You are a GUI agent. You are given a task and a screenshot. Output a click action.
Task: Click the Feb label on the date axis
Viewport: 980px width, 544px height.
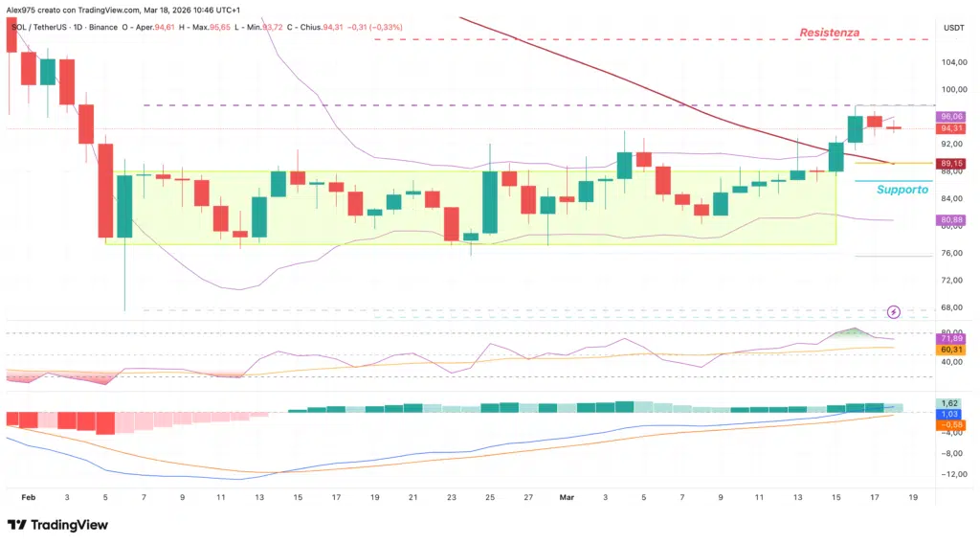coord(28,498)
